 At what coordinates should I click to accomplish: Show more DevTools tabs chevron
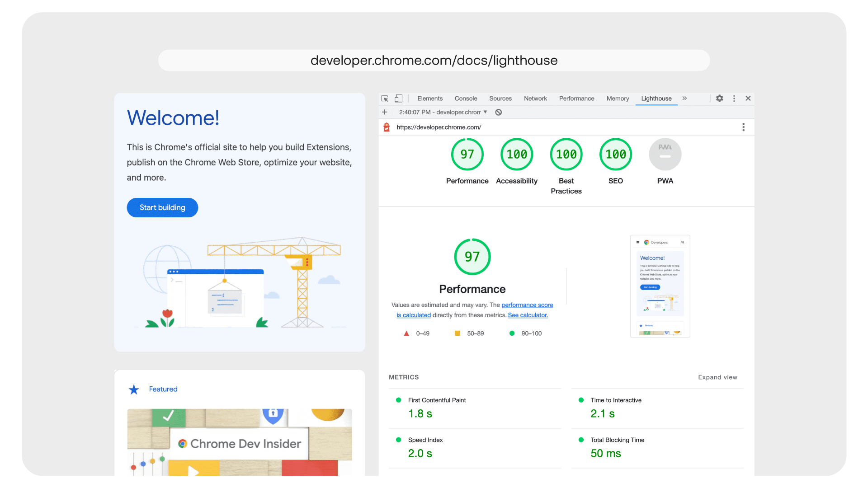[684, 99]
